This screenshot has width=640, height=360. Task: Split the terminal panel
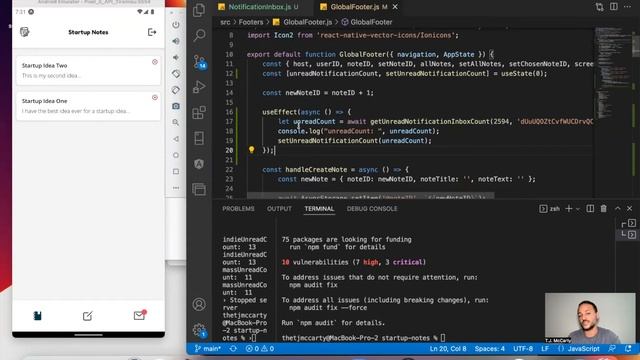(590, 209)
